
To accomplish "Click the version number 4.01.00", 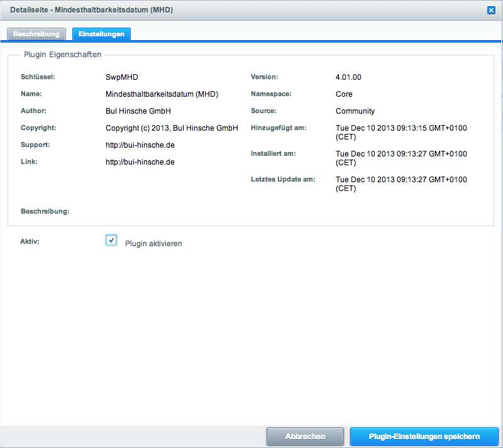I will click(x=348, y=77).
